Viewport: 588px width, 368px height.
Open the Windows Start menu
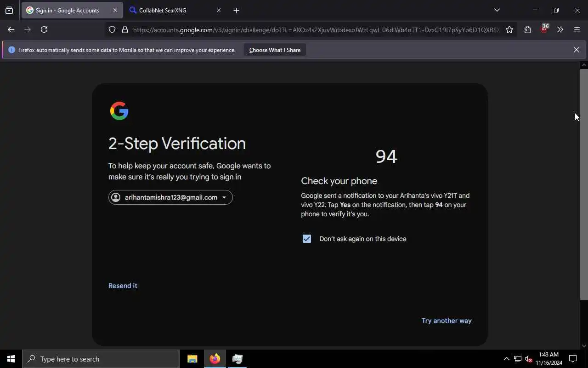pyautogui.click(x=11, y=359)
